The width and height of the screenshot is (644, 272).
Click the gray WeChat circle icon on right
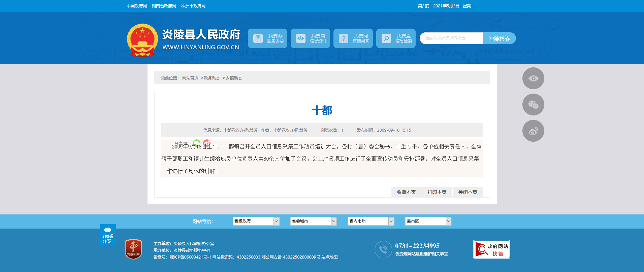(533, 105)
